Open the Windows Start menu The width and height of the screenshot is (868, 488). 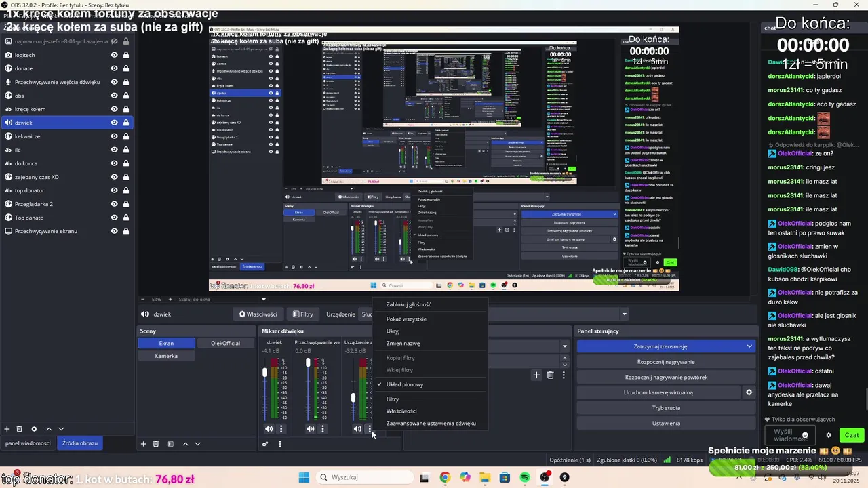point(304,477)
